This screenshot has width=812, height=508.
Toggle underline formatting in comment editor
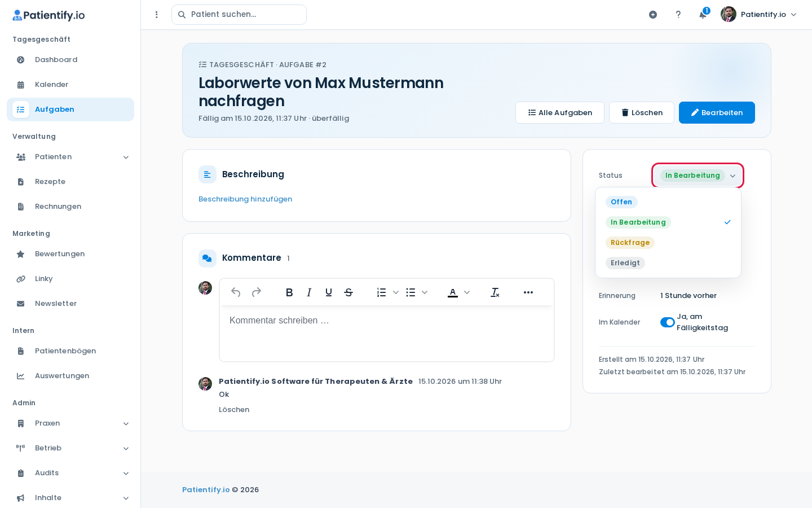[x=329, y=292]
